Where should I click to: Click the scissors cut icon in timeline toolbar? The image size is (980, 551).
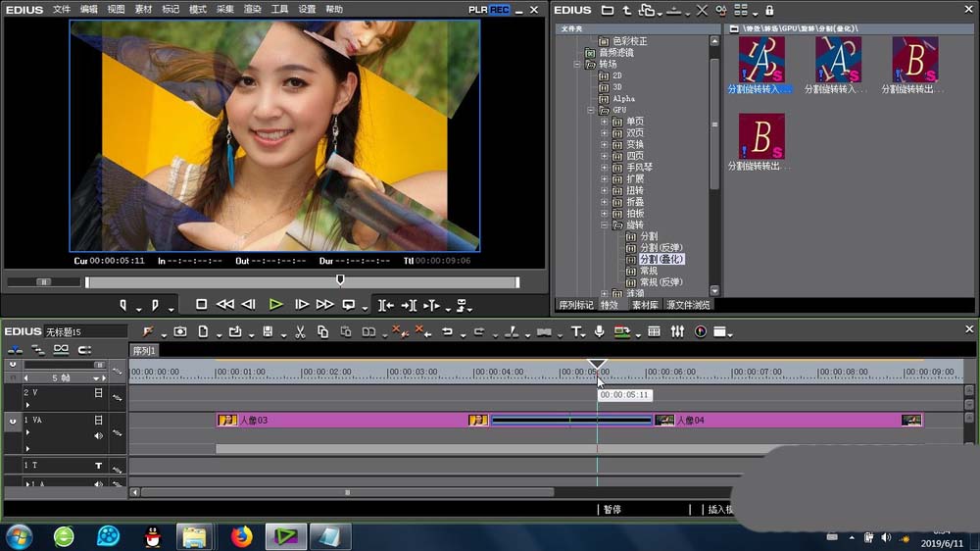(x=300, y=332)
